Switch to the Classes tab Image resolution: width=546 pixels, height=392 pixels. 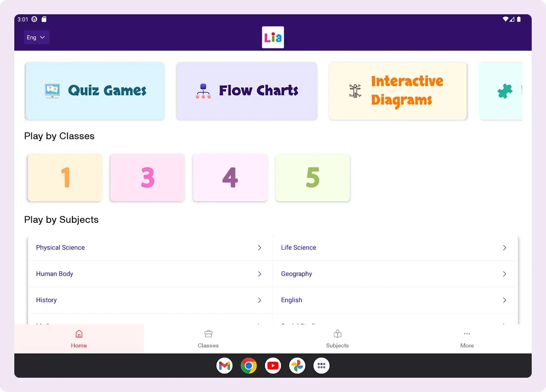pyautogui.click(x=208, y=339)
